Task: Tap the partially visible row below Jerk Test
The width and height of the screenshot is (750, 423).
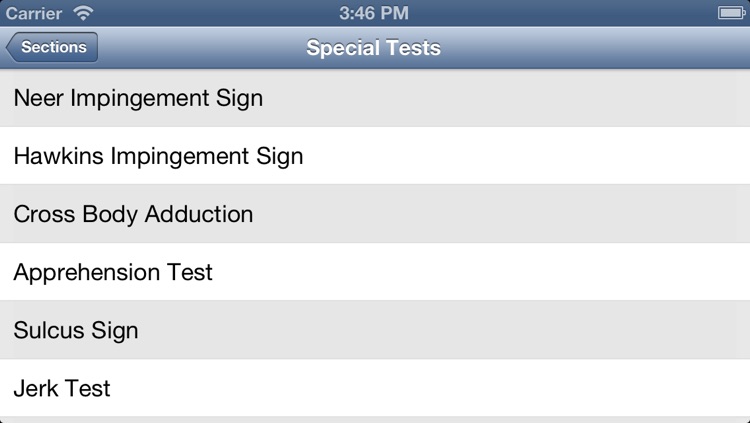Action: [x=375, y=420]
